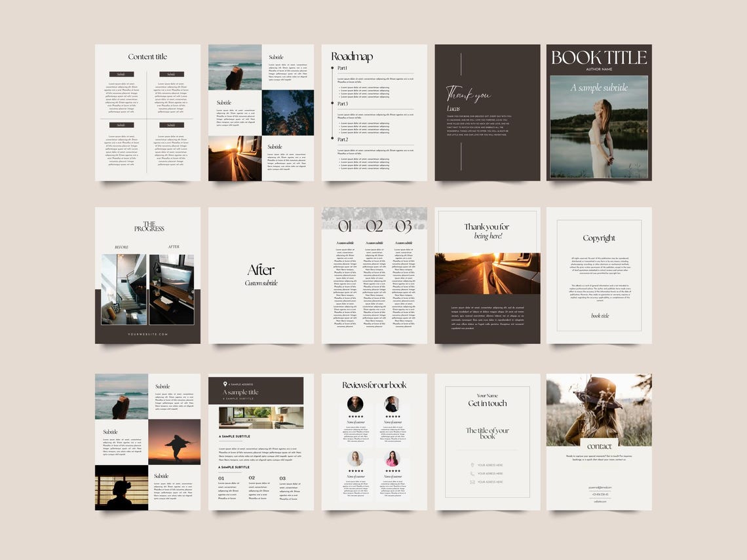The image size is (747, 560).
Task: Click the '03' column number in gray header
Action: click(404, 226)
